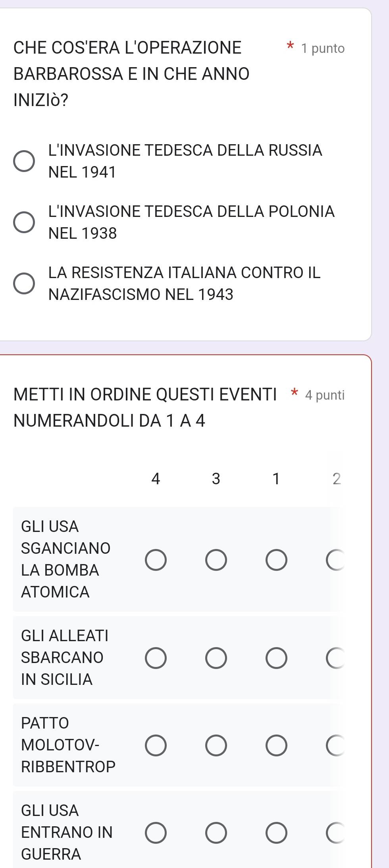Pick column 3 for PATTO MOLOTOV-RIBBENTROP

[216, 745]
